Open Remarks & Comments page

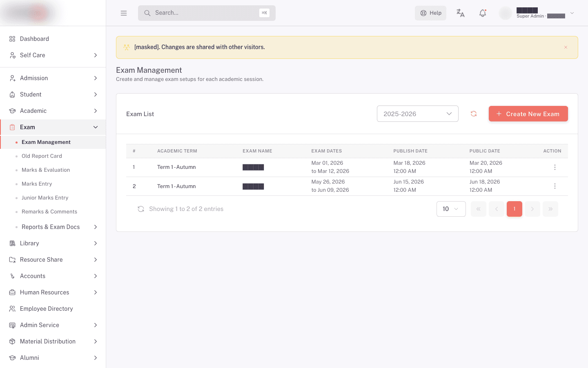click(x=53, y=212)
